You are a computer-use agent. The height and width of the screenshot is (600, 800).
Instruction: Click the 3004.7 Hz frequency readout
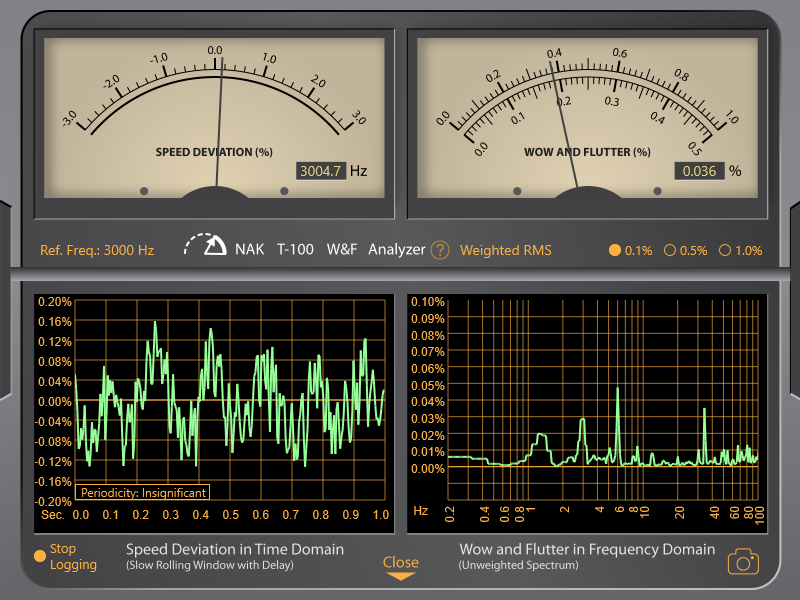321,171
